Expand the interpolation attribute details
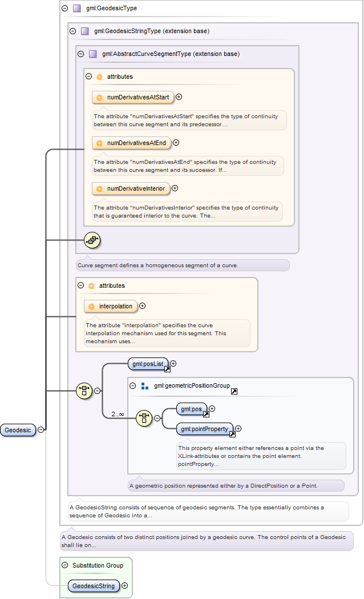 tap(142, 305)
